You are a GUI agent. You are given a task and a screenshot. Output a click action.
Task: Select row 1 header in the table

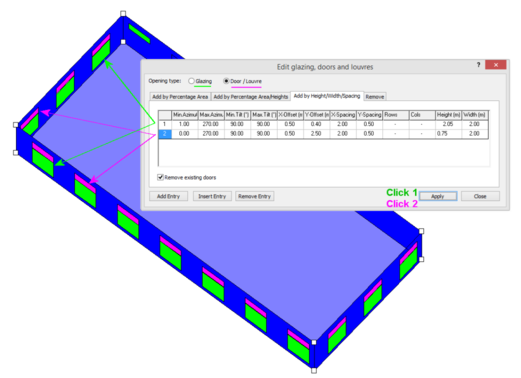pyautogui.click(x=165, y=124)
